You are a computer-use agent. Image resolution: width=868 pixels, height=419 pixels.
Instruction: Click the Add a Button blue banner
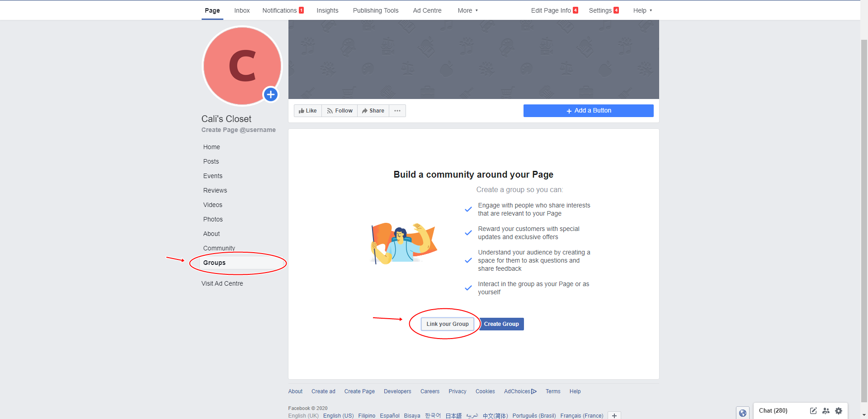click(588, 110)
